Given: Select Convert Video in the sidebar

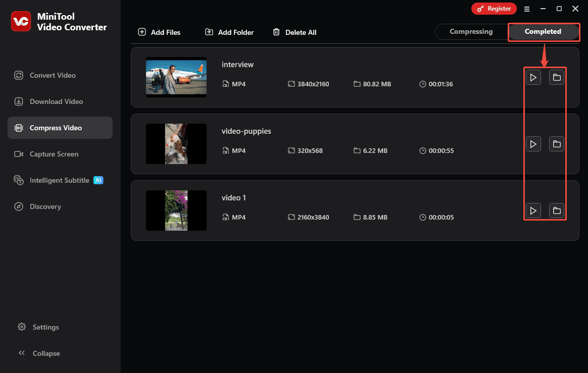Looking at the screenshot, I should point(52,75).
